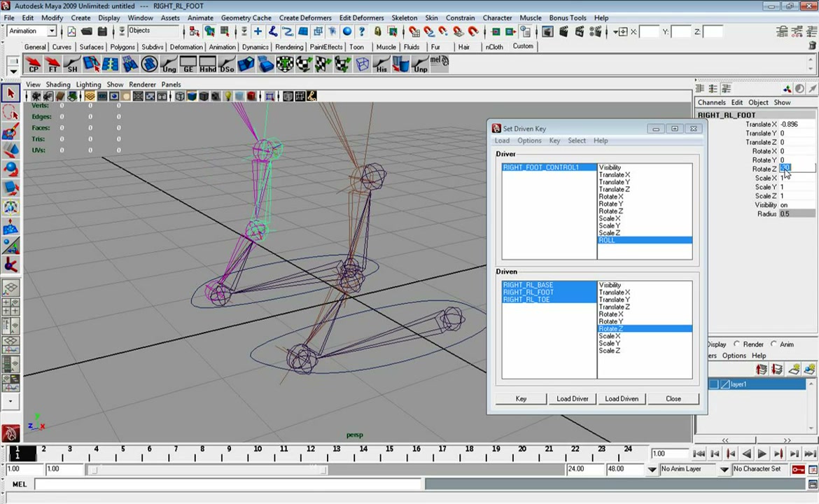Click the CP shelf button
This screenshot has height=504, width=819.
click(x=34, y=64)
